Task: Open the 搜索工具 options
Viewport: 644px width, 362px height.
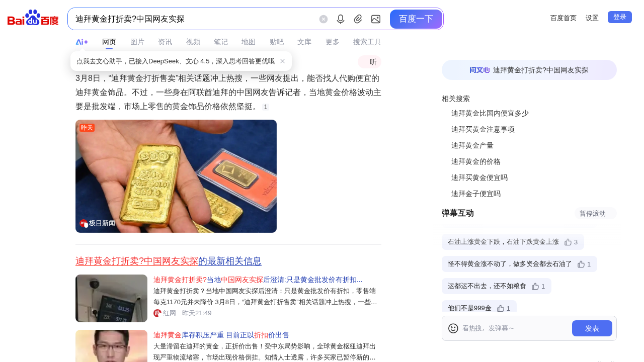Action: [367, 42]
